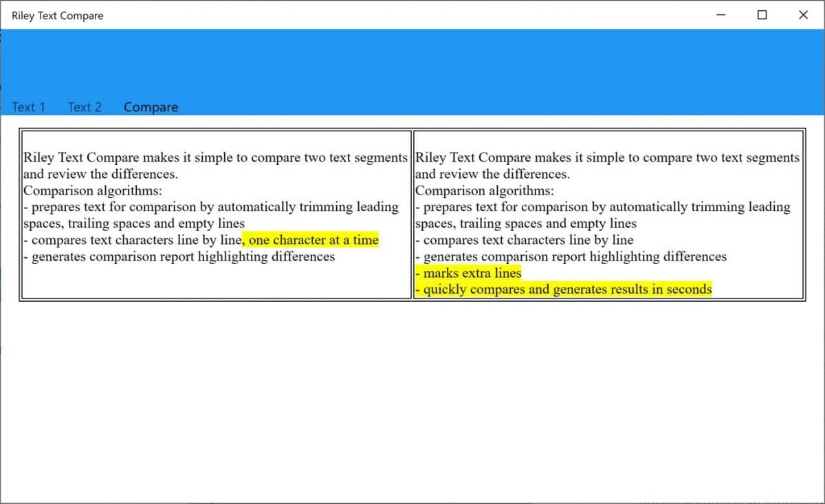Switch to the Text 1 tab

[28, 107]
